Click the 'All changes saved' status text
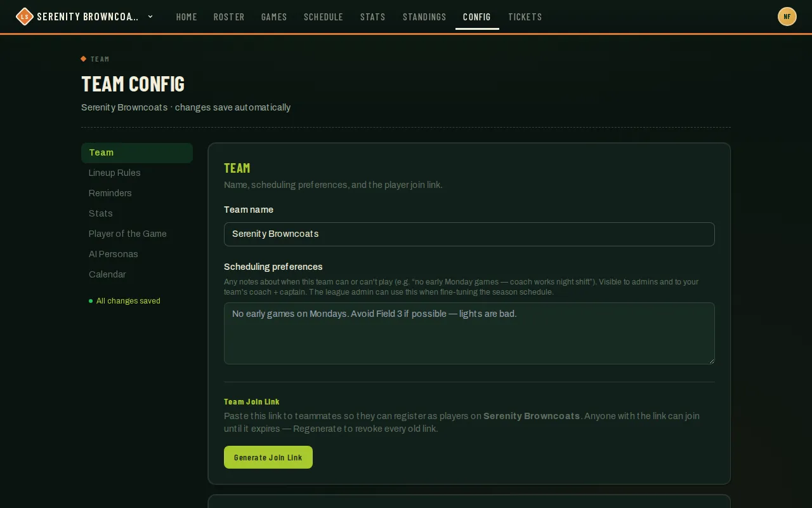 (128, 301)
